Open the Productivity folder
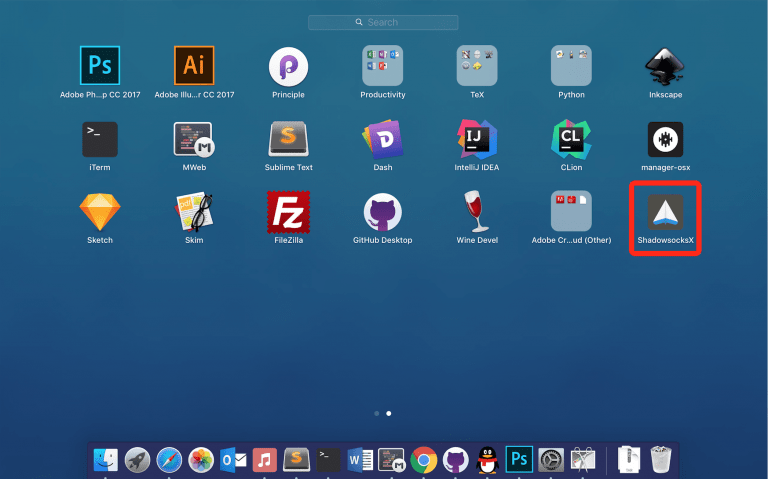The image size is (768, 479). [x=383, y=66]
